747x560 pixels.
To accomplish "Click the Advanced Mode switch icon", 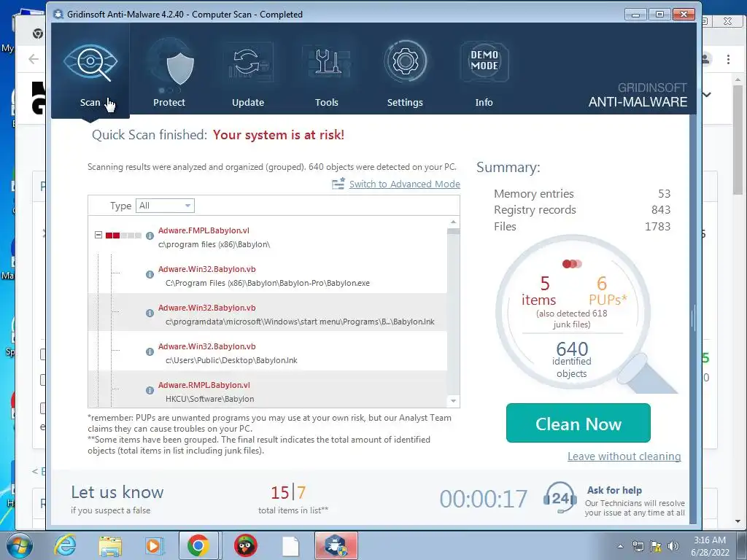I will (x=338, y=184).
